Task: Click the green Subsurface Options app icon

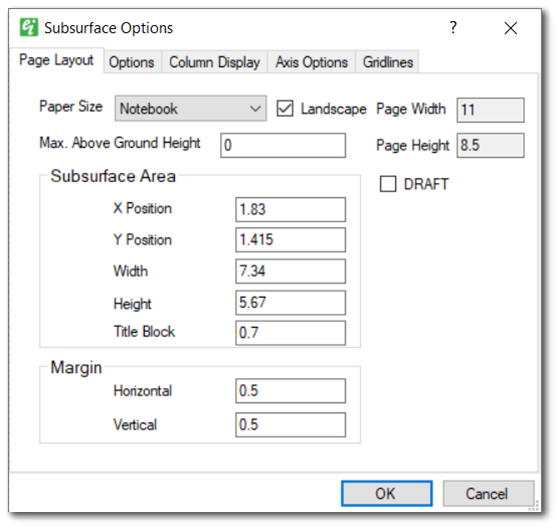Action: pos(29,27)
